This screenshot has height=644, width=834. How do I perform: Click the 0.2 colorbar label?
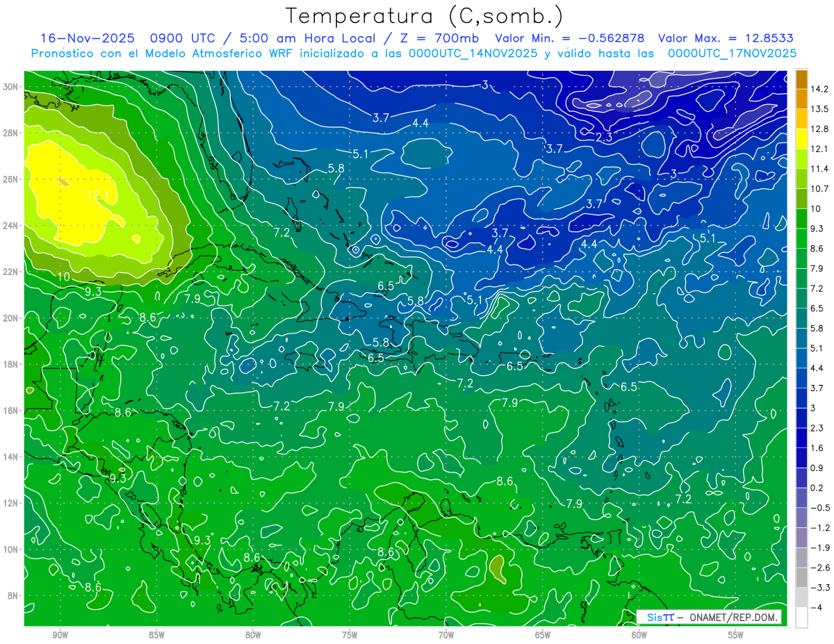818,488
